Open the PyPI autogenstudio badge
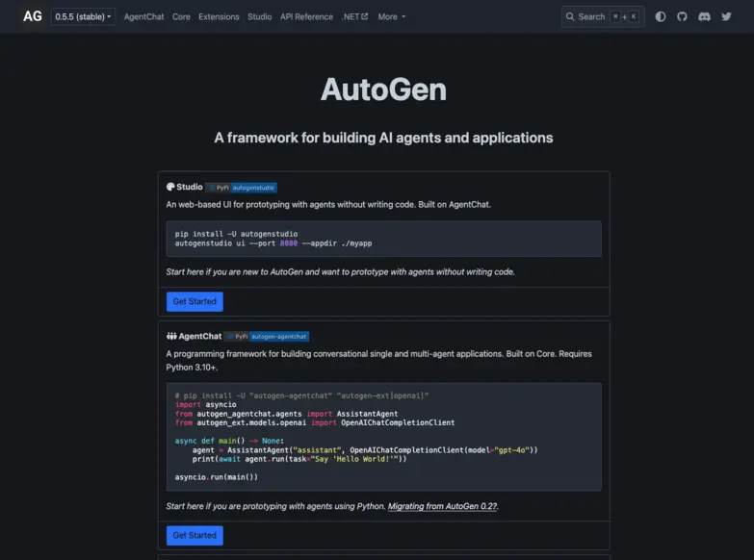754x560 pixels. click(242, 188)
